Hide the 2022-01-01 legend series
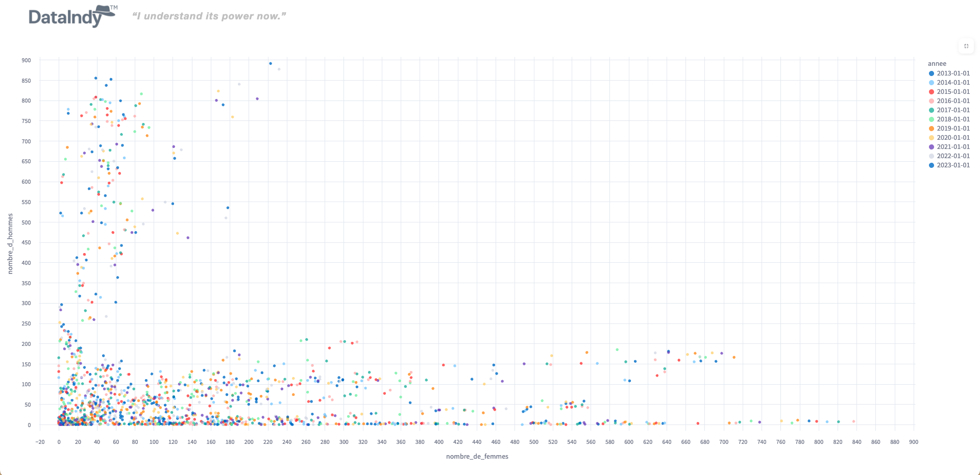Image resolution: width=980 pixels, height=475 pixels. (x=952, y=156)
